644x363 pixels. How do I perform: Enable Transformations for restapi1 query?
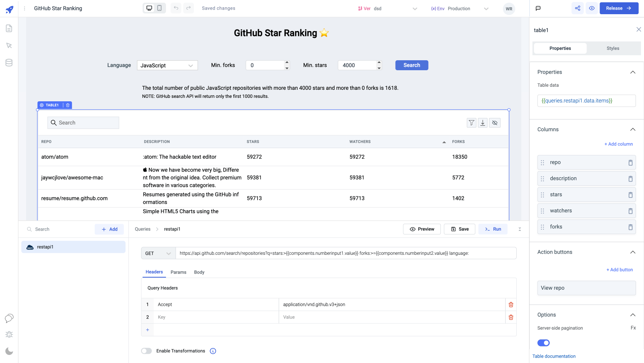pos(146,351)
